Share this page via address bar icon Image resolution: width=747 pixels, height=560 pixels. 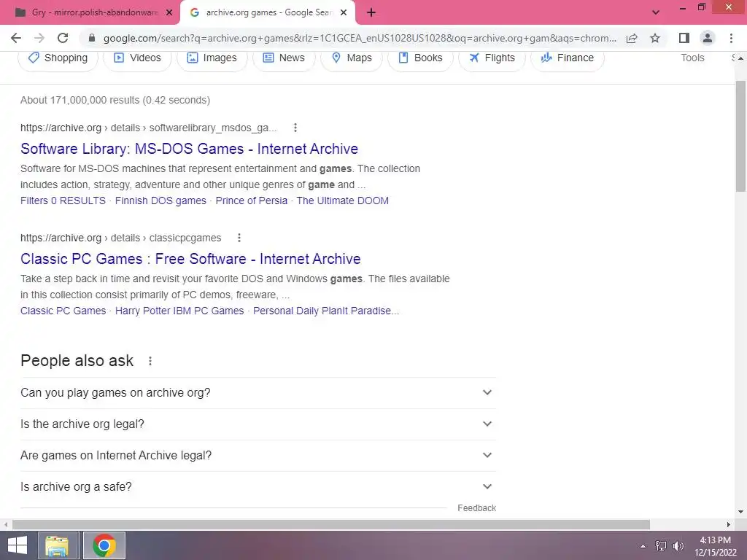[632, 38]
